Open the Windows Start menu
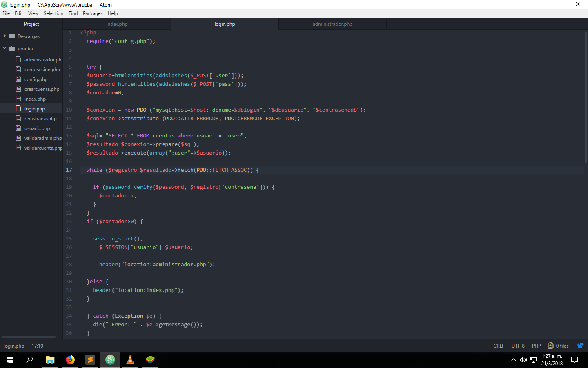Screen dimensions: 588x368 click(10, 360)
